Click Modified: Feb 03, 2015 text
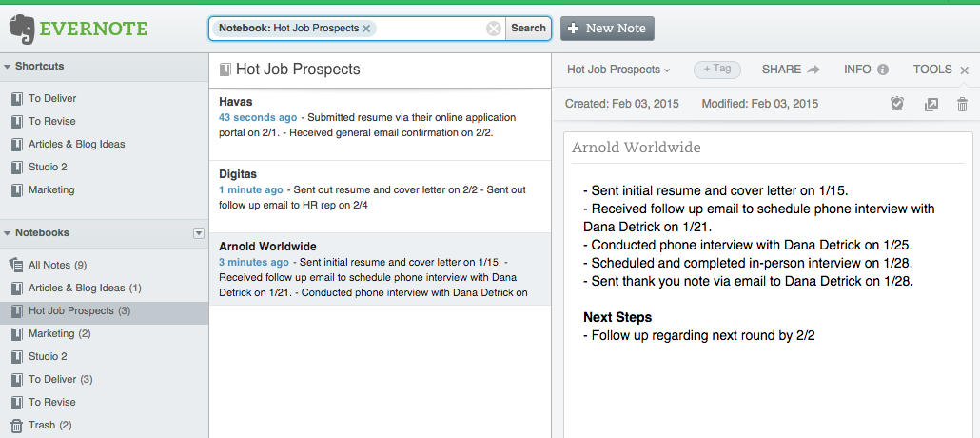The height and width of the screenshot is (438, 980). point(760,104)
